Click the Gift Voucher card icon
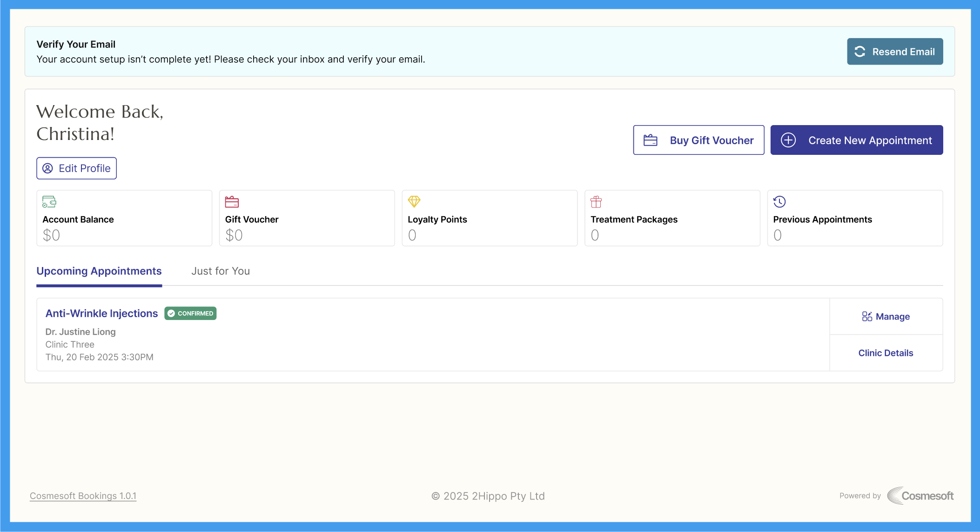This screenshot has width=980, height=532. pos(232,202)
